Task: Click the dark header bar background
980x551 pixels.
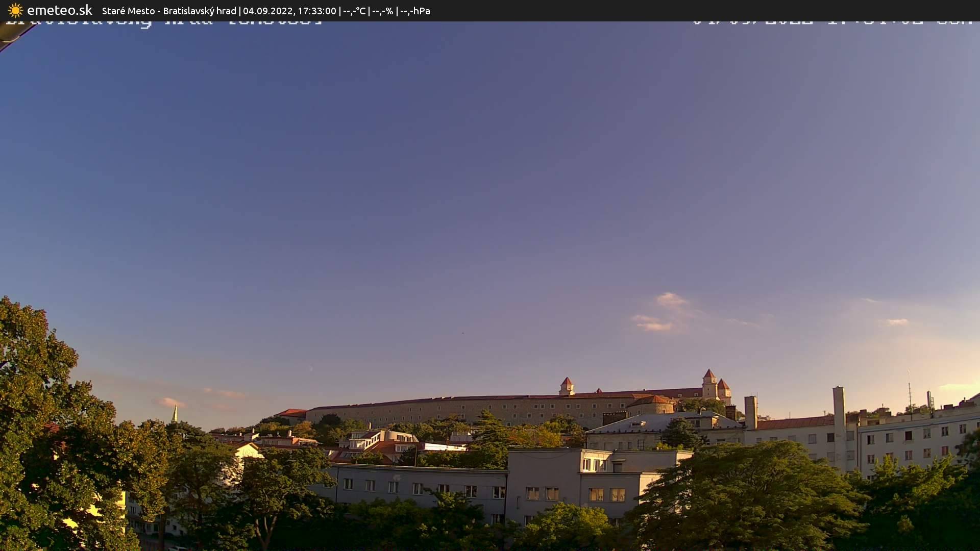Action: 561,10
